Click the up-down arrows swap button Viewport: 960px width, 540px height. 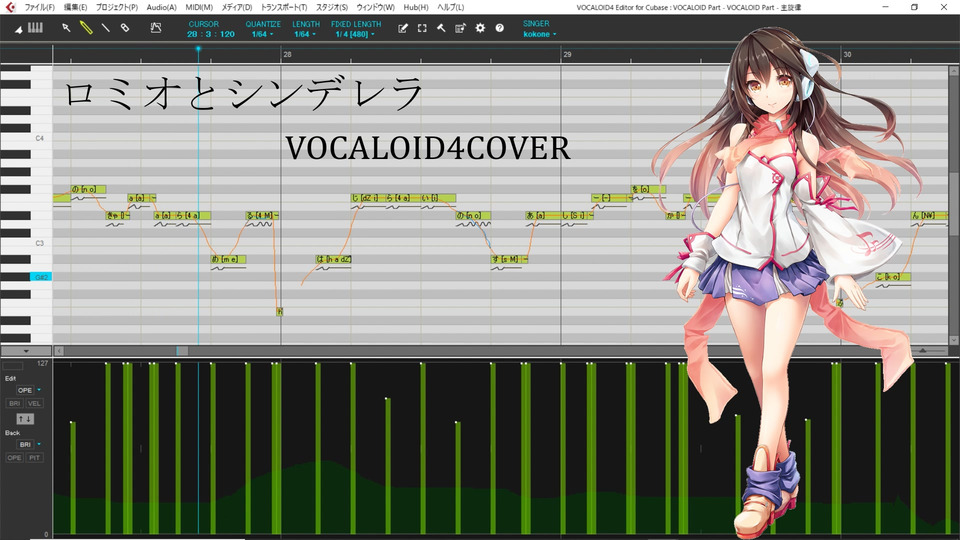coord(25,419)
